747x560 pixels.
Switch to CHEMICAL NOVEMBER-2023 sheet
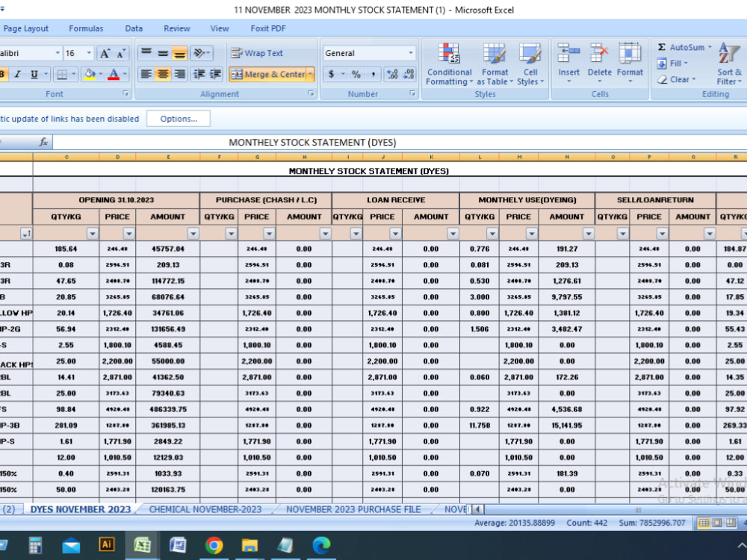(x=205, y=509)
